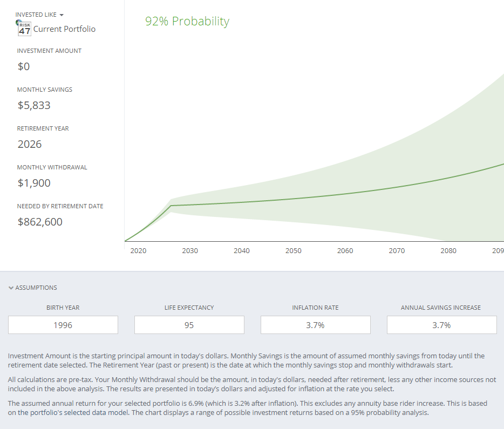Select the Annual Savings Increase field
Viewport: 504px width, 429px height.
pyautogui.click(x=442, y=325)
